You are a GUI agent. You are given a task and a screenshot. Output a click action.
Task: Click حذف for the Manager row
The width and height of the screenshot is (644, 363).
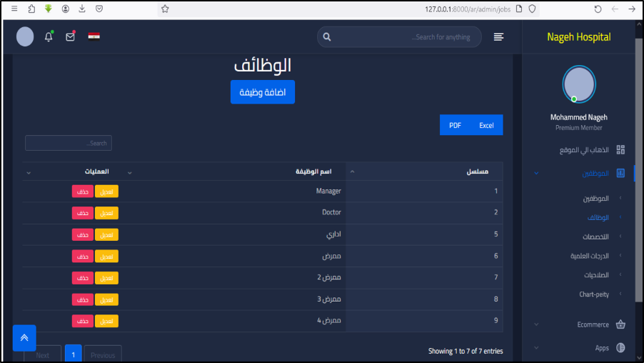tap(83, 192)
